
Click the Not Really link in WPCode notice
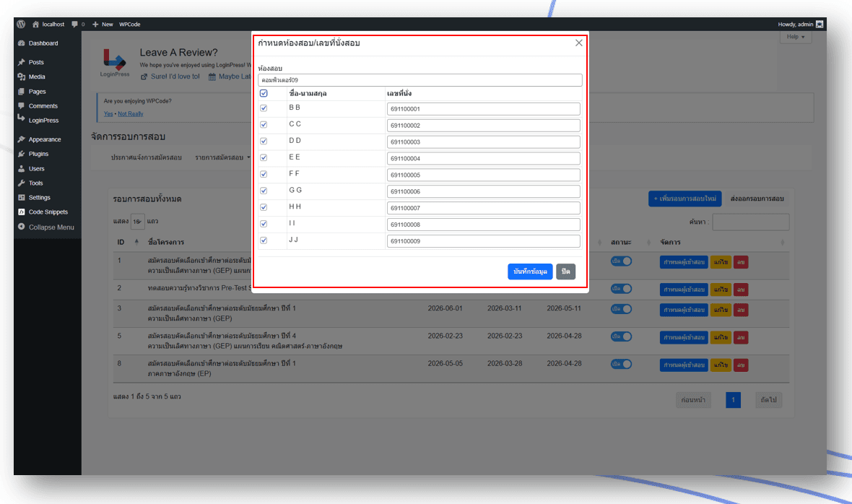point(131,114)
